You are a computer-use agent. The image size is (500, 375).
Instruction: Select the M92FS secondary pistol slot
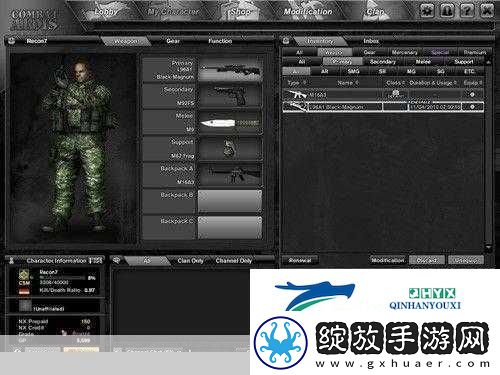click(x=230, y=96)
